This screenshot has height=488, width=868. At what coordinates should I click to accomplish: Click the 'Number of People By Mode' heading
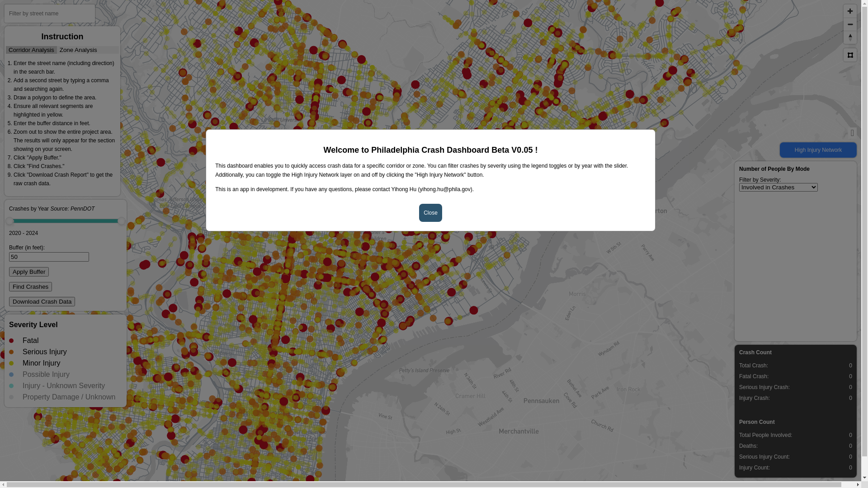click(774, 169)
